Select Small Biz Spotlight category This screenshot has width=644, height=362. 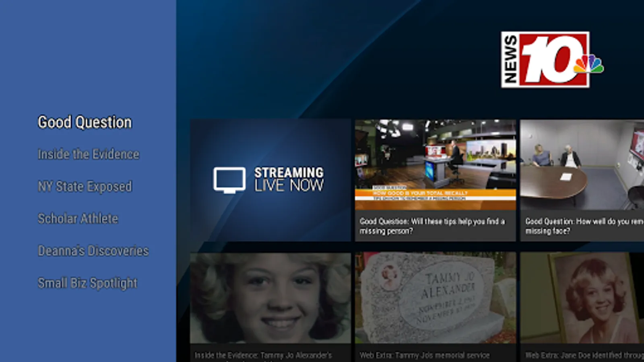pos(88,283)
